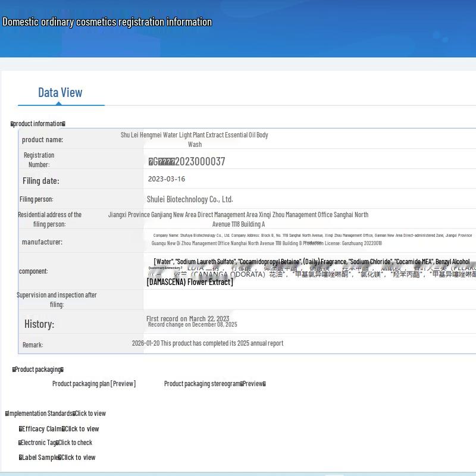Open the Product packaging plan preview link
Screen dimensions: 476x476
click(94, 384)
